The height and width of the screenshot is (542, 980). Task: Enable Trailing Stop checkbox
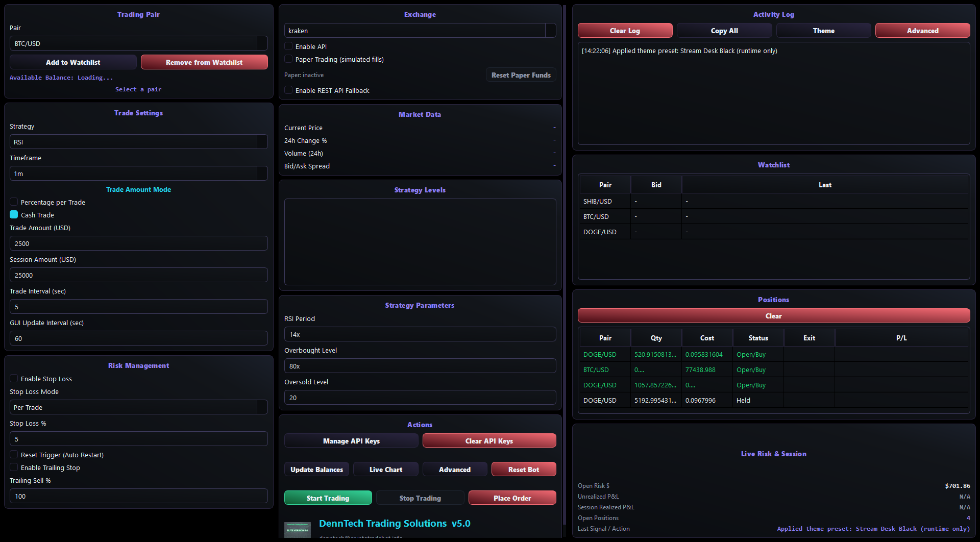[14, 467]
